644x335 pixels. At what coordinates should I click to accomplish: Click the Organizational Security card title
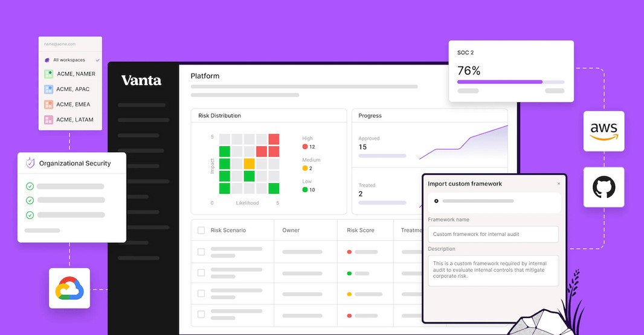75,164
